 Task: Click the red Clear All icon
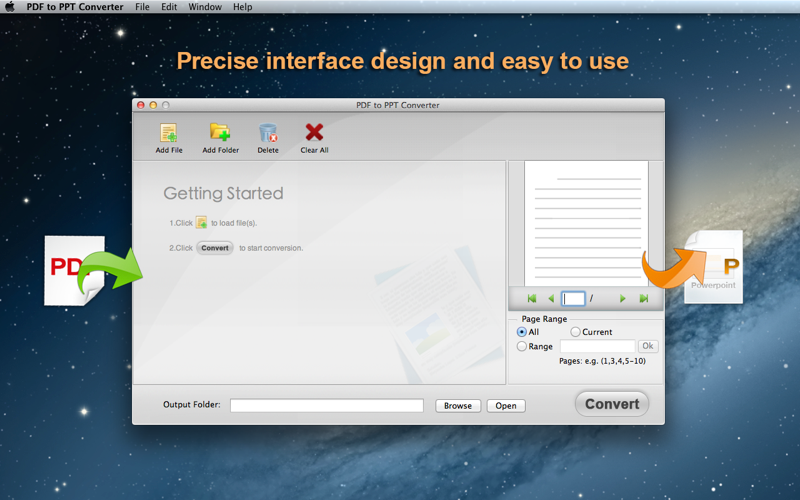pos(314,133)
